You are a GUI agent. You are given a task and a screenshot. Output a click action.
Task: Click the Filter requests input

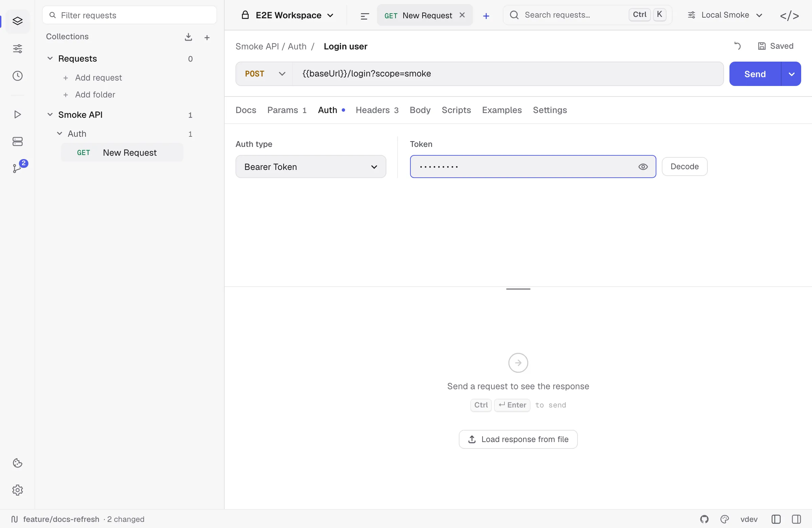coord(130,15)
